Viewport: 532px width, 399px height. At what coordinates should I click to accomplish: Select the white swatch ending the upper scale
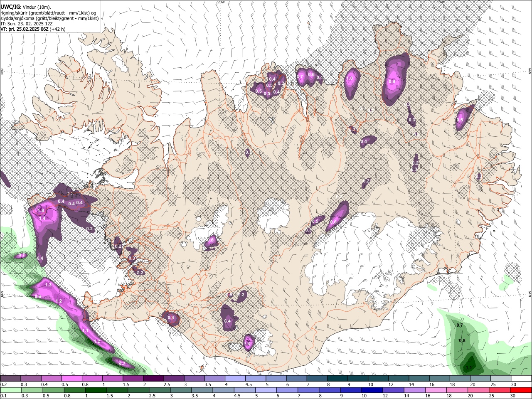click(x=521, y=379)
